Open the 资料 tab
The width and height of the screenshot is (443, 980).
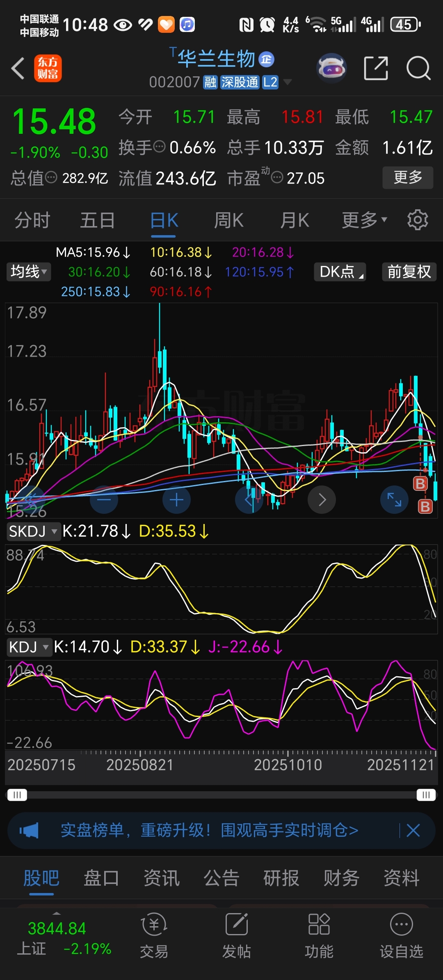coord(402,878)
